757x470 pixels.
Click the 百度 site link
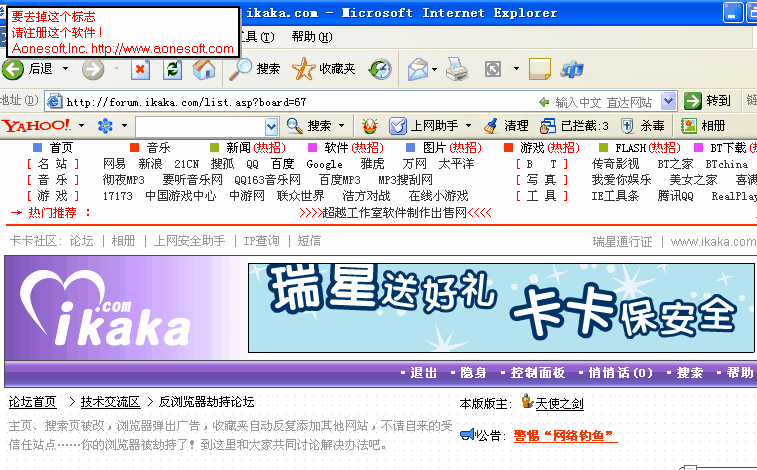(x=282, y=164)
